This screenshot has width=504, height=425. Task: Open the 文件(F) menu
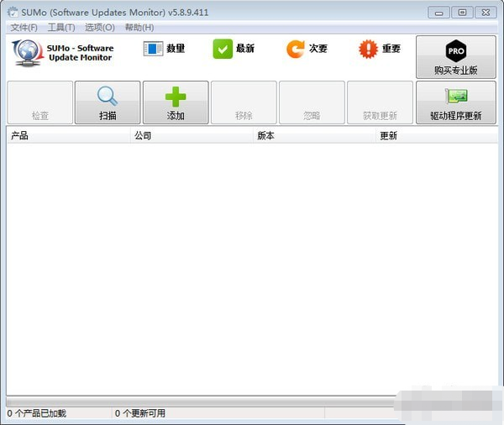pos(24,28)
